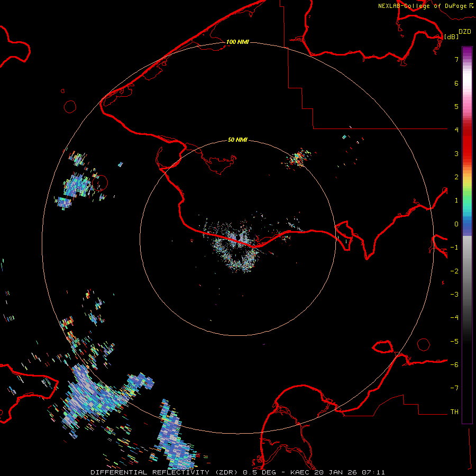The image size is (476, 476).
Task: Click the color scale value -4
Action: click(x=454, y=318)
